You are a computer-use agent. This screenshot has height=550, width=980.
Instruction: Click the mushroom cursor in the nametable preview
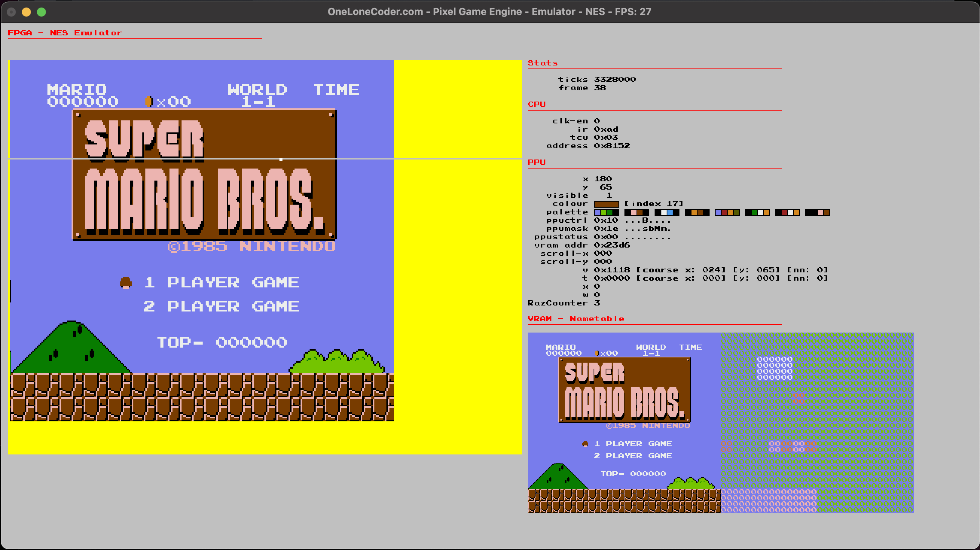tap(585, 444)
